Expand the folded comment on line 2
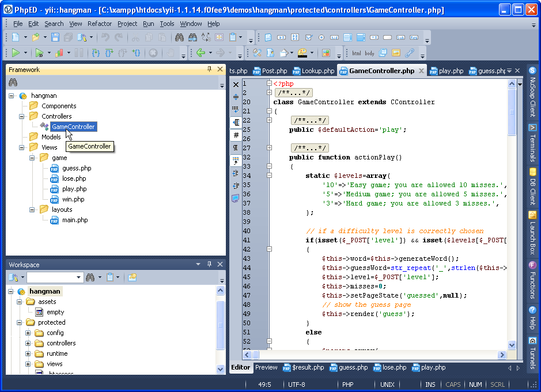 coord(269,93)
